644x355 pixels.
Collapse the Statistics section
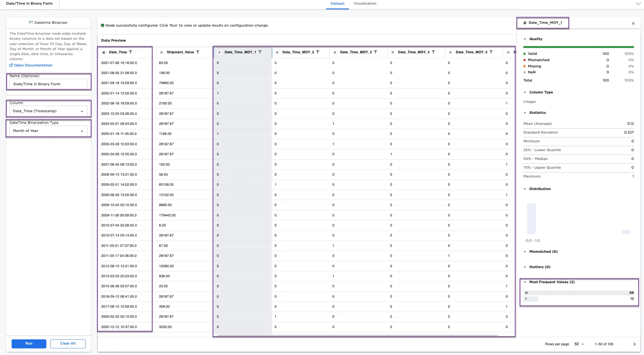[525, 113]
